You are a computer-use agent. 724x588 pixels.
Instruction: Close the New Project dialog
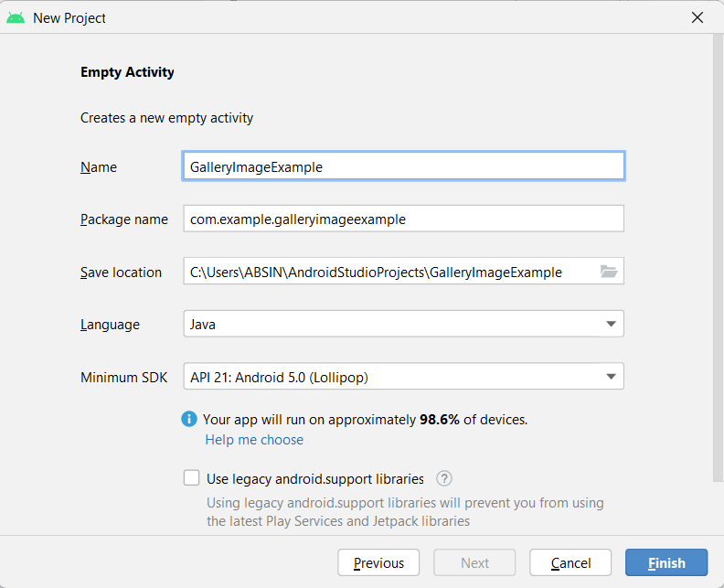[x=697, y=17]
